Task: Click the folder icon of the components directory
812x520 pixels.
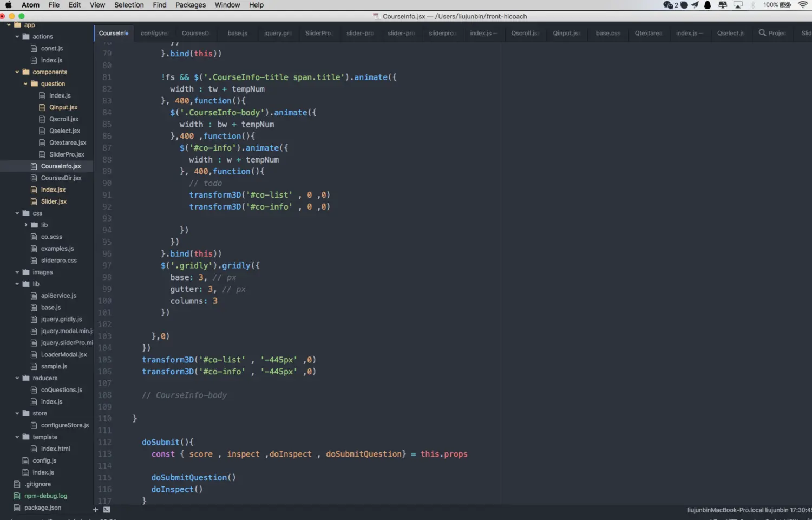Action: pos(26,72)
